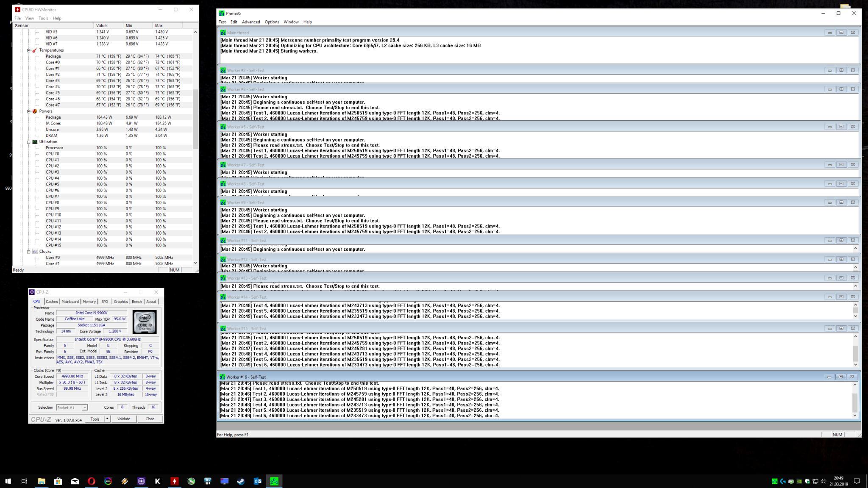The width and height of the screenshot is (868, 488).
Task: Open the Advanced menu in Prime95
Action: (251, 22)
